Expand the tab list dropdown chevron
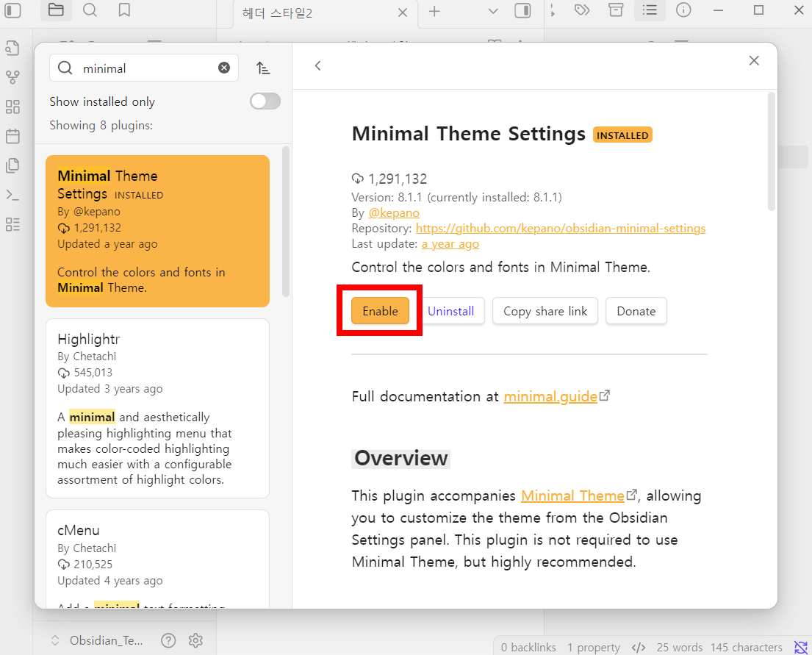The width and height of the screenshot is (812, 655). coord(493,12)
